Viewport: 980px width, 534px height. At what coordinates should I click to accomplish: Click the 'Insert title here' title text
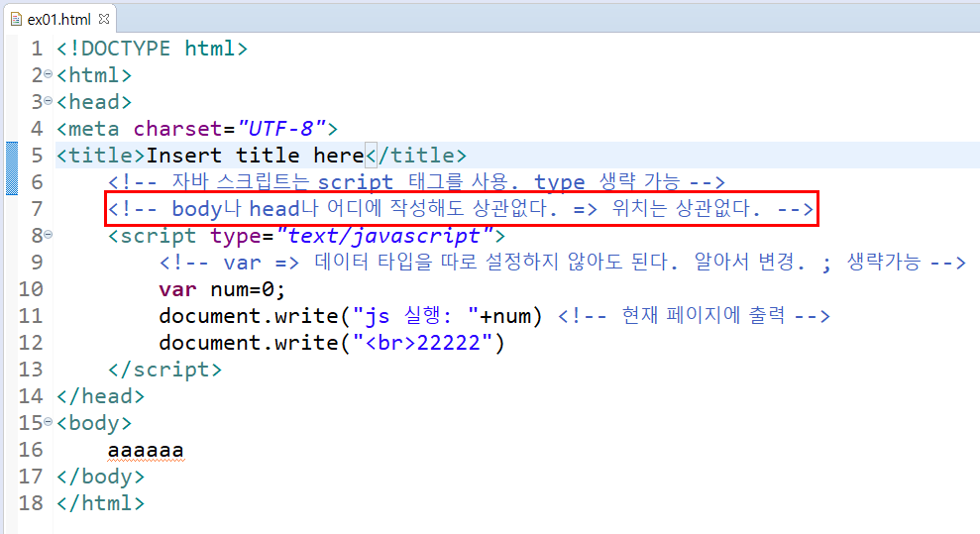[x=255, y=156]
